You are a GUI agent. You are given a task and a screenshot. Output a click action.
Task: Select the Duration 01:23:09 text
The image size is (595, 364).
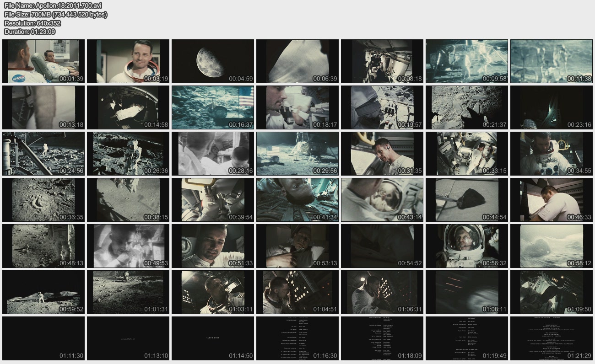(x=30, y=32)
